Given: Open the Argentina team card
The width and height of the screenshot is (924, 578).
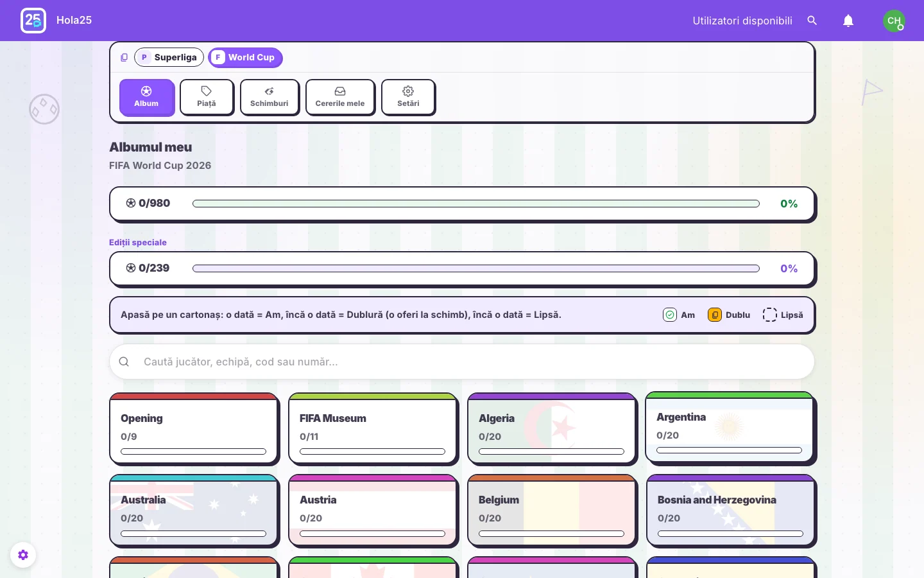Looking at the screenshot, I should [730, 427].
